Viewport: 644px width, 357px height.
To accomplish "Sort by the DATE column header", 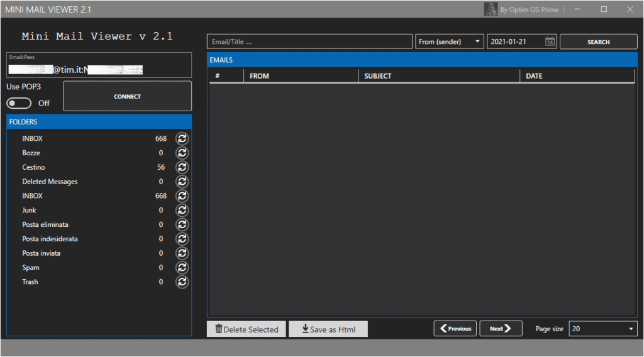I will click(577, 76).
